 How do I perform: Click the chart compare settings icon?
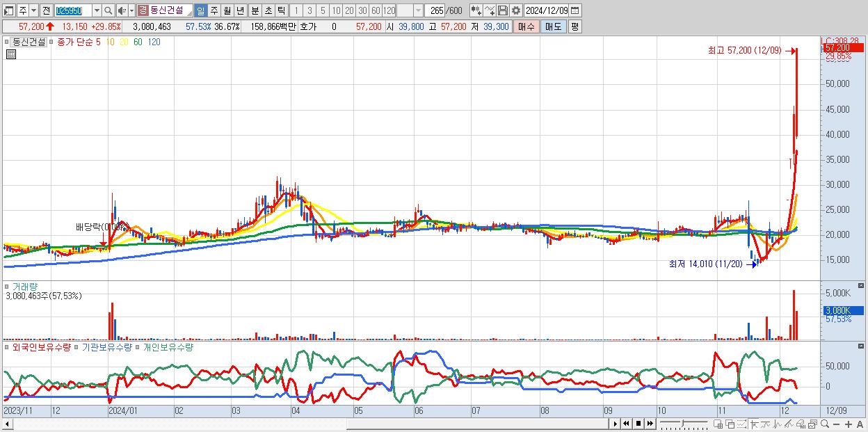[476, 10]
